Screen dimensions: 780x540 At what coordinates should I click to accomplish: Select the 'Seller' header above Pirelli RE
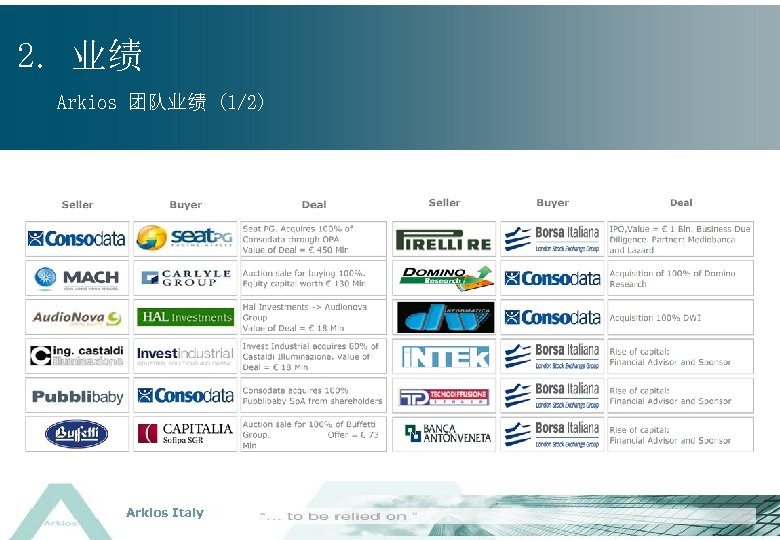[x=444, y=202]
